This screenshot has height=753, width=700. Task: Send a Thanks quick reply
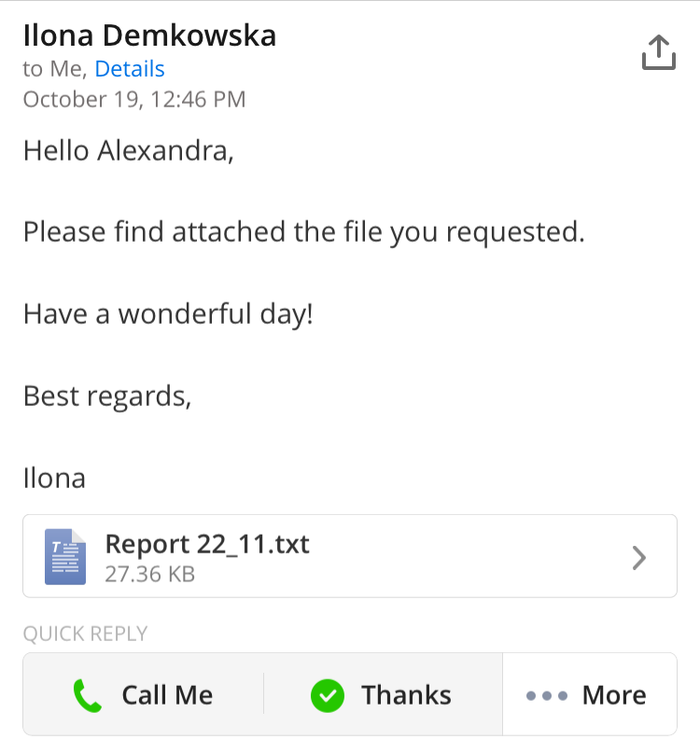(x=381, y=694)
